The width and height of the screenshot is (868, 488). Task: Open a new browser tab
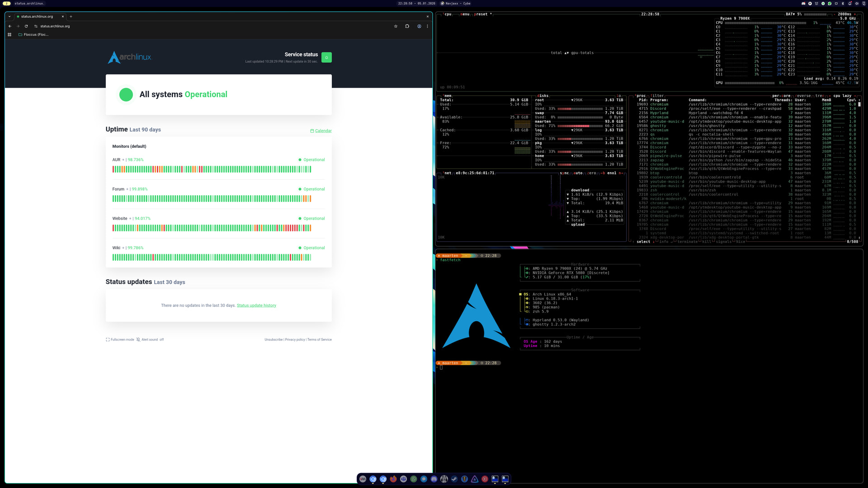(x=71, y=17)
